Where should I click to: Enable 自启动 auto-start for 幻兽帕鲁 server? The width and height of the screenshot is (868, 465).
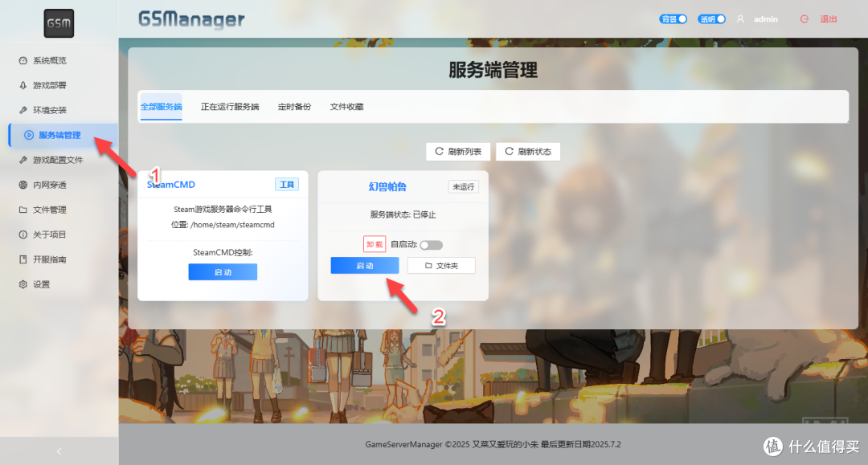(431, 243)
